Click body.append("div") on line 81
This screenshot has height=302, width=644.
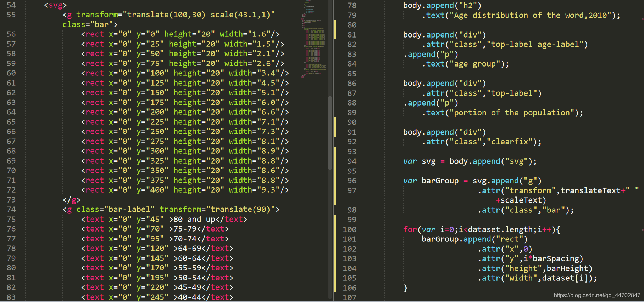(444, 35)
